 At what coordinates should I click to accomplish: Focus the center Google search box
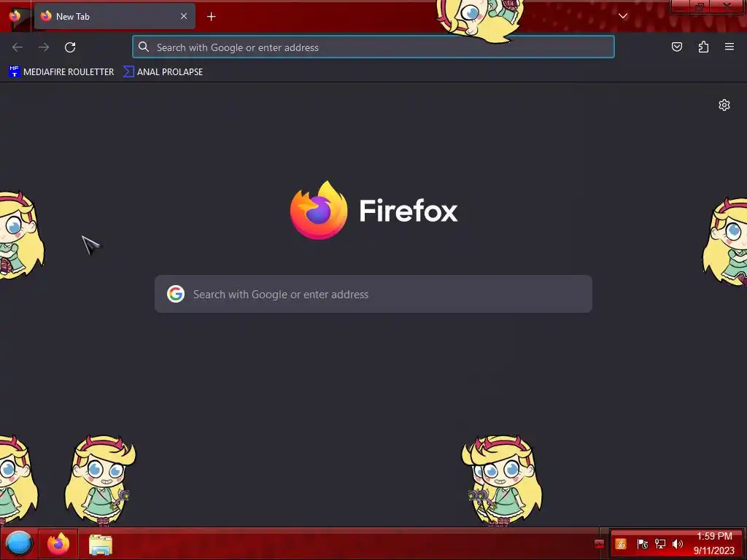coord(373,295)
